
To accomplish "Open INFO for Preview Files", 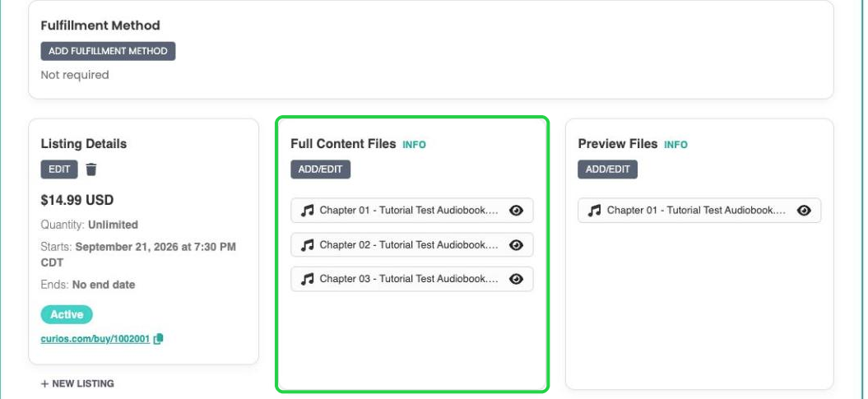I will 675,145.
